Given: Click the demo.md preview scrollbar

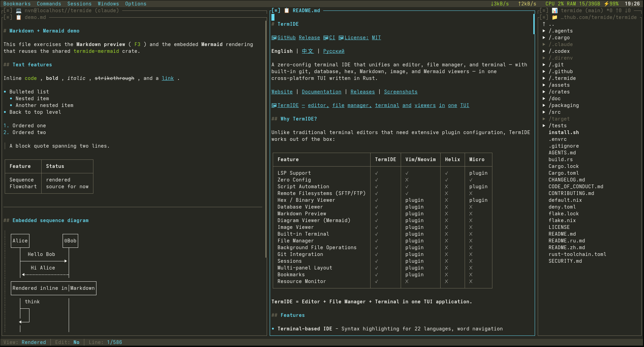Looking at the screenshot, I should [266, 139].
